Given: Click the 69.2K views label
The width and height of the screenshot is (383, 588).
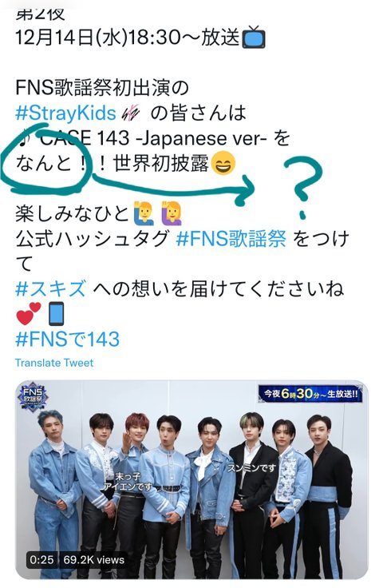Looking at the screenshot, I should tap(93, 560).
